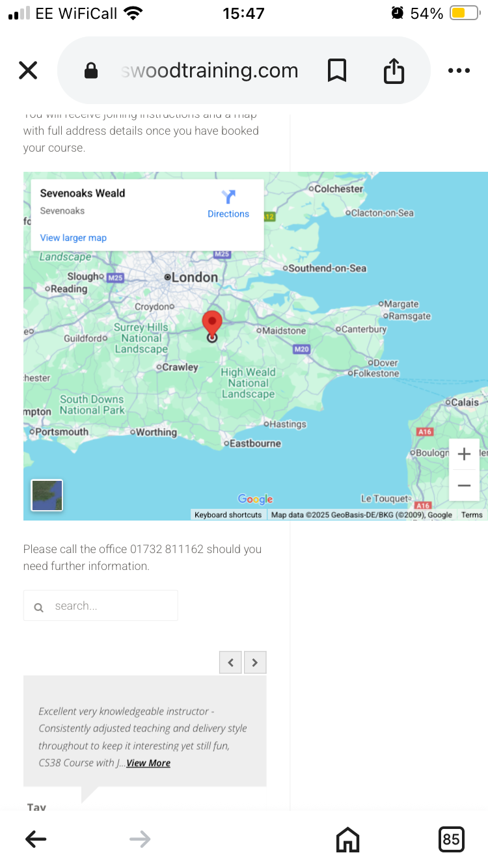Screen dimensions: 488x868
Task: Open Keyboard shortcuts on the map
Action: click(x=228, y=515)
